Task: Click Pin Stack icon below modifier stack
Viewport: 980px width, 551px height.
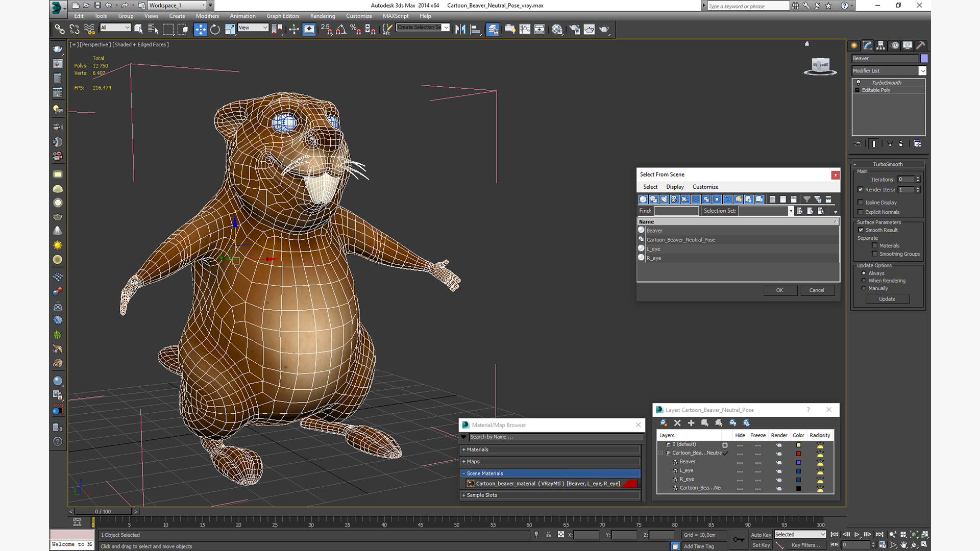Action: pyautogui.click(x=858, y=144)
